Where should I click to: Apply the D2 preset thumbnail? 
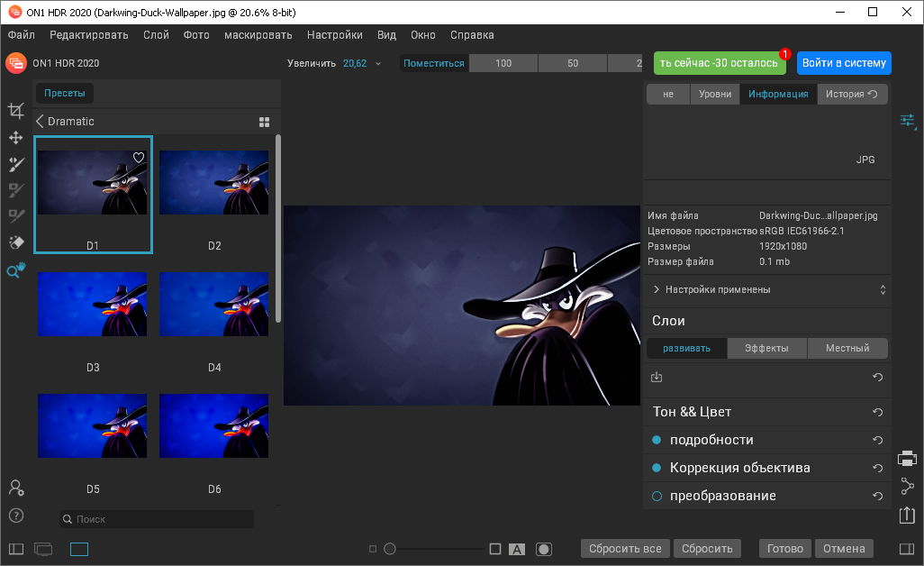point(214,183)
